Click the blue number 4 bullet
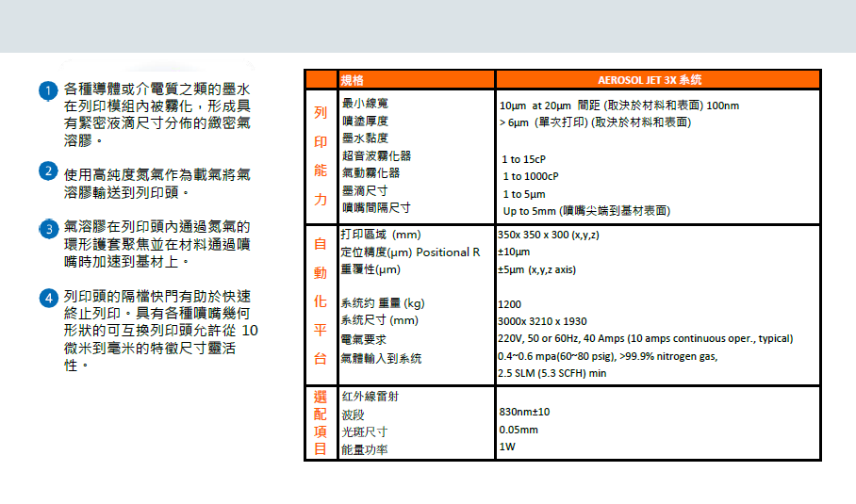Image resolution: width=856 pixels, height=504 pixels. 49,298
